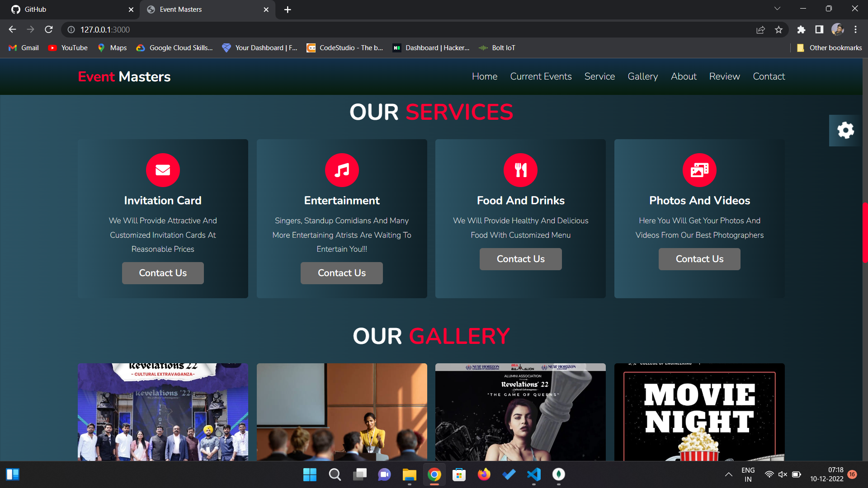The image size is (868, 488).
Task: Toggle muted volume icon in system tray
Action: pyautogui.click(x=783, y=474)
